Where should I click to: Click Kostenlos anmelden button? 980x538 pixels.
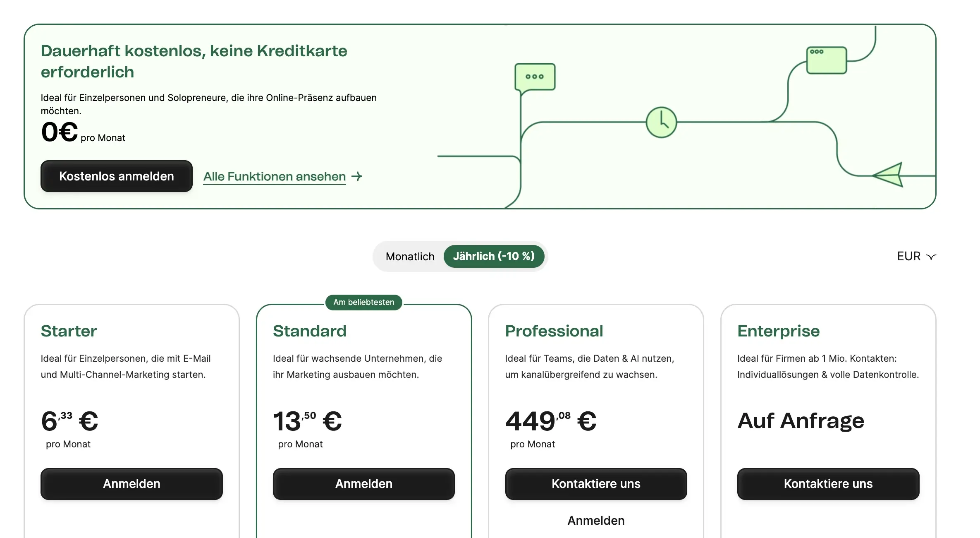[x=117, y=176]
